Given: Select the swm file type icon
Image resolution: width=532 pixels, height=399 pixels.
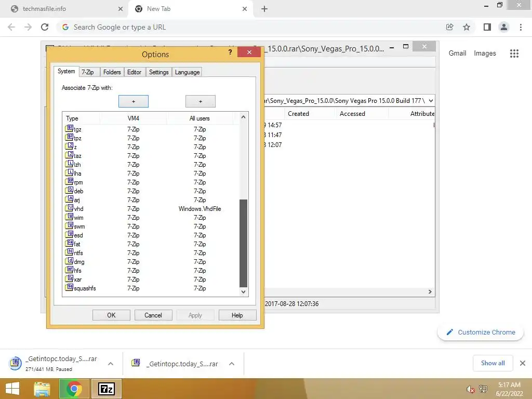Looking at the screenshot, I should coord(69,225).
